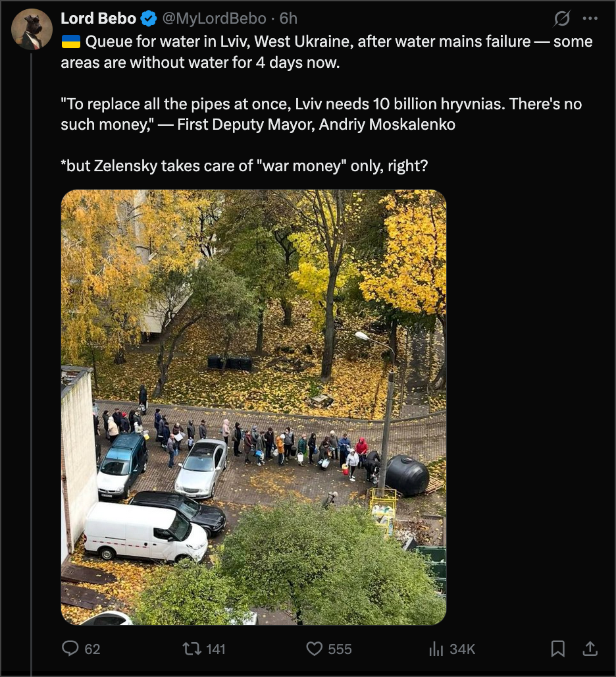Visit the @MyLordBebo handle link
Screen dimensions: 616x677
pyautogui.click(x=214, y=18)
